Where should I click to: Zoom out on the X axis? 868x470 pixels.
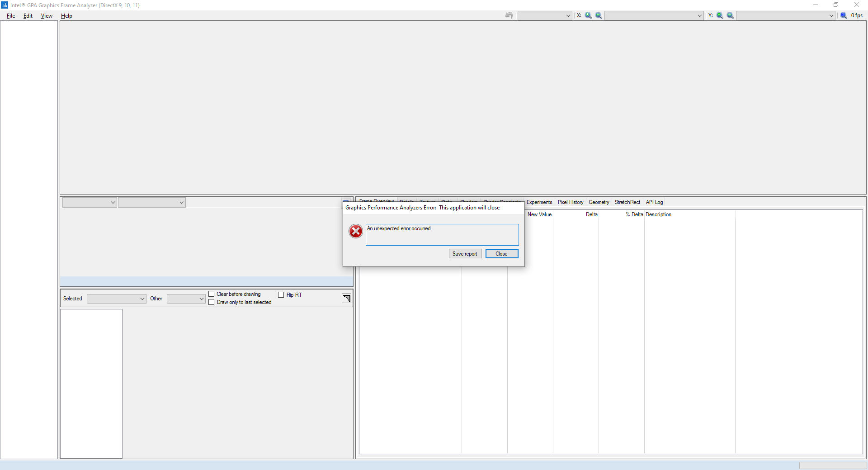coord(598,15)
